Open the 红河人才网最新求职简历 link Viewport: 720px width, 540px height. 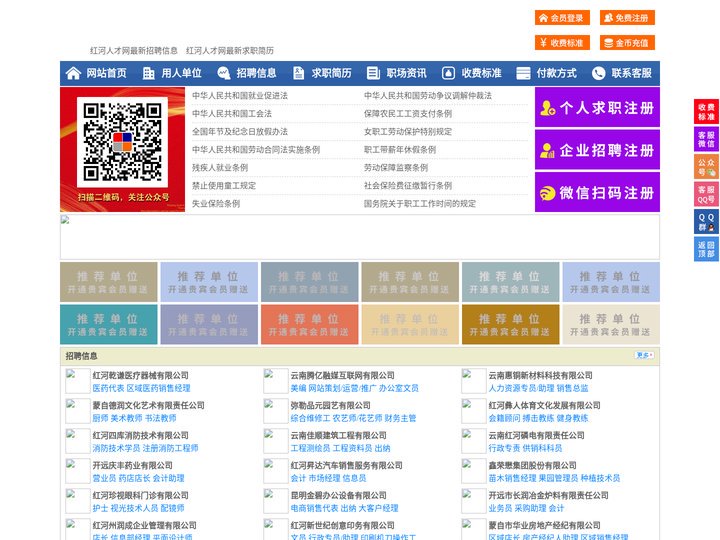(230, 51)
